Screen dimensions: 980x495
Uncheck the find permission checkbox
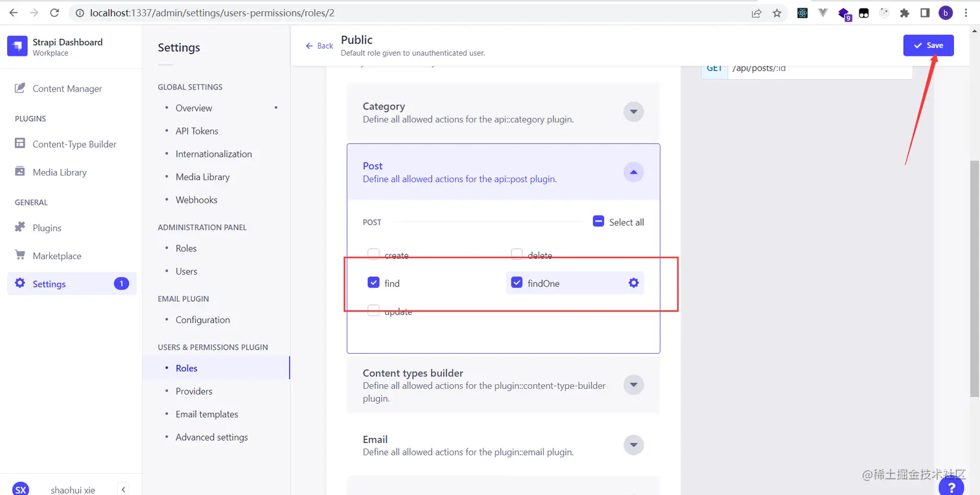[373, 282]
